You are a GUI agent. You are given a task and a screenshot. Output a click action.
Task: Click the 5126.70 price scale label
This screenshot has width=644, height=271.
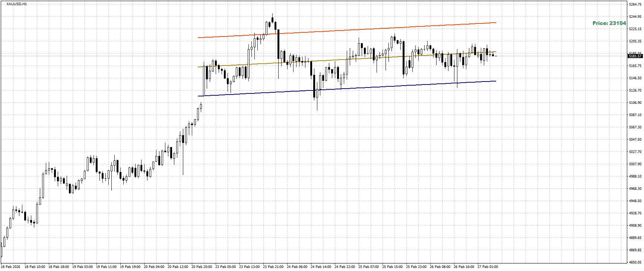(x=635, y=90)
